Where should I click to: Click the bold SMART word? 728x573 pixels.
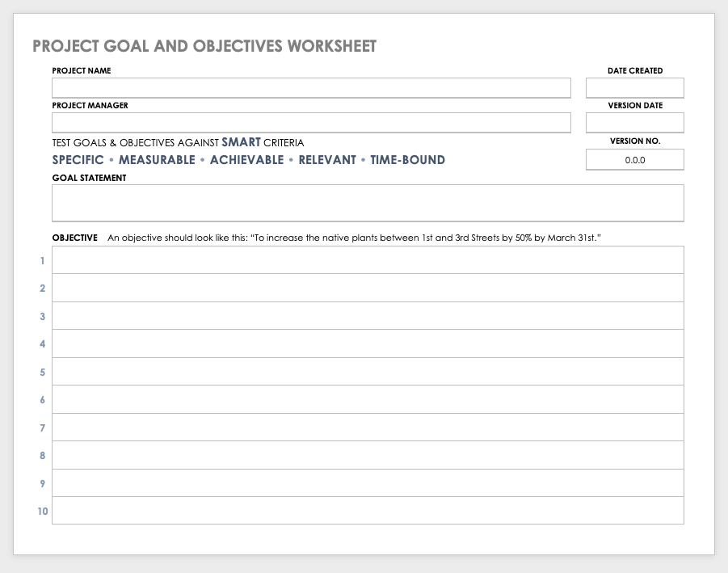click(x=241, y=142)
